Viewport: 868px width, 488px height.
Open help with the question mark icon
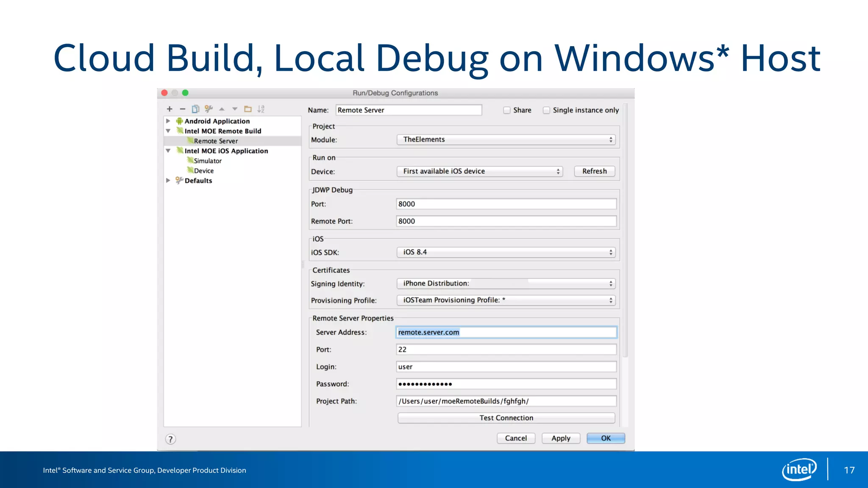click(x=170, y=439)
